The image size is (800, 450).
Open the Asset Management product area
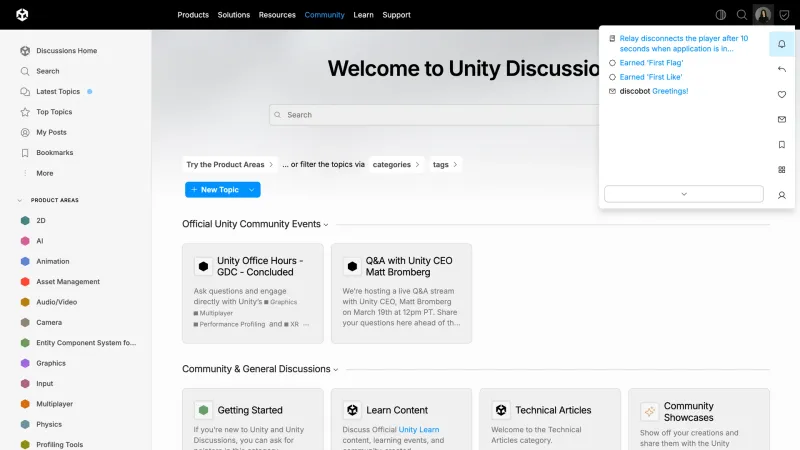(x=68, y=282)
